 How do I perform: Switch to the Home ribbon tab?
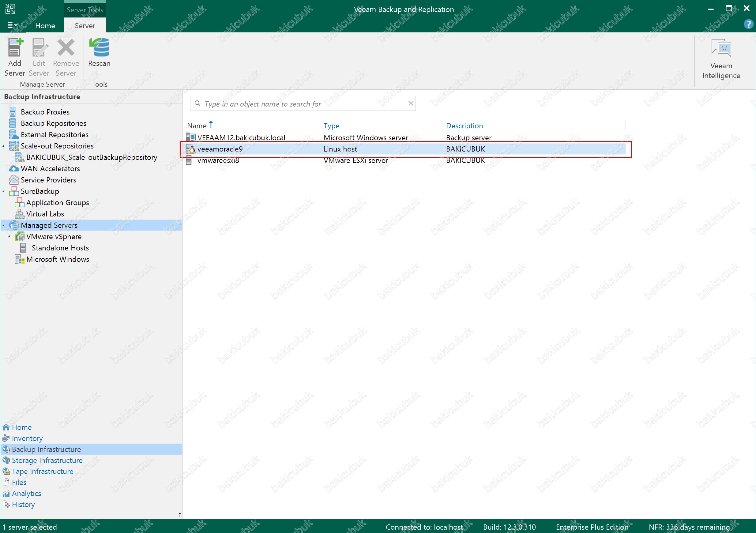pos(45,26)
